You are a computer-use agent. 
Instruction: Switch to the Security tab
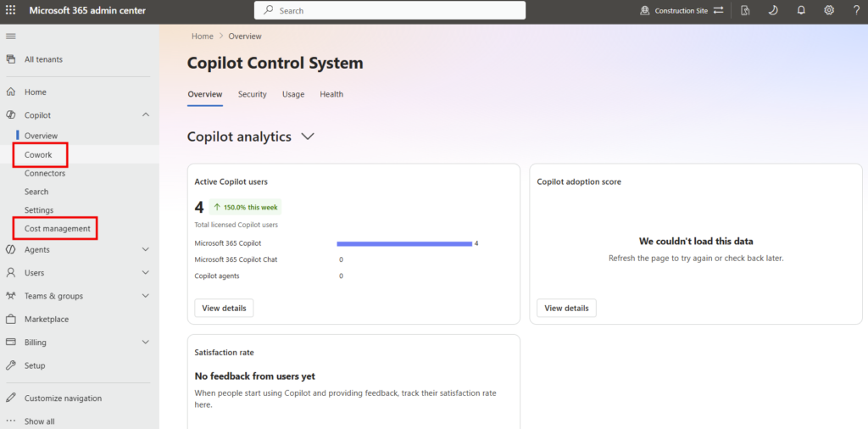pyautogui.click(x=253, y=94)
